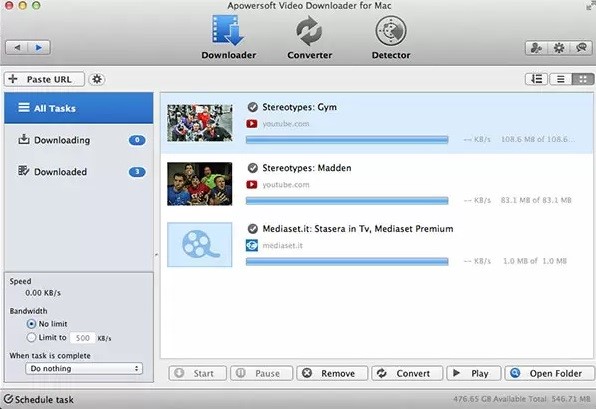The image size is (596, 409).
Task: Click YouTube icon under Stereotypes: Madden
Action: pyautogui.click(x=252, y=185)
